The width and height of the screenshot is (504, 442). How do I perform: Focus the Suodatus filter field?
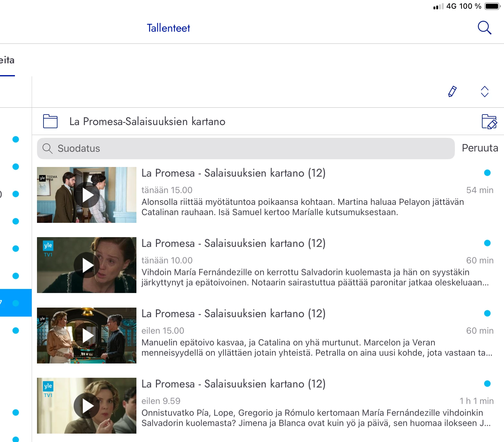(x=246, y=148)
